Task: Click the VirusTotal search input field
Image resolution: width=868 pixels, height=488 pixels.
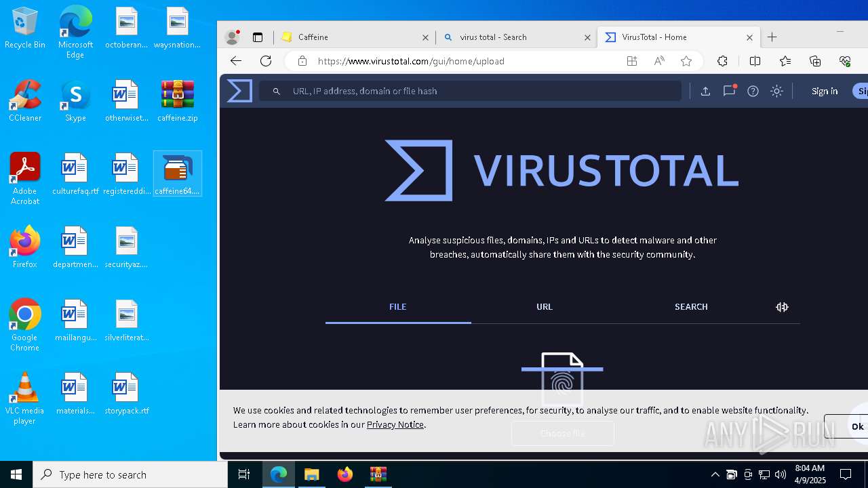Action: point(471,91)
